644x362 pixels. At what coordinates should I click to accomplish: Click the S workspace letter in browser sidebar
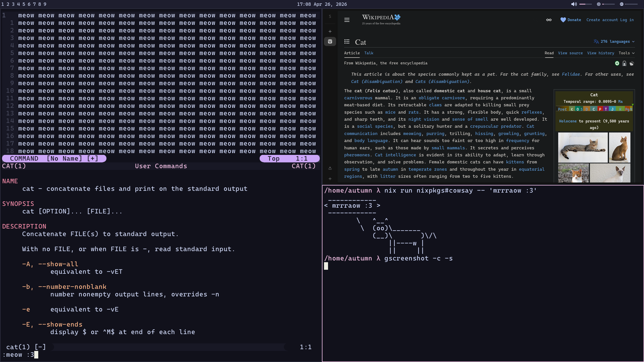[330, 17]
